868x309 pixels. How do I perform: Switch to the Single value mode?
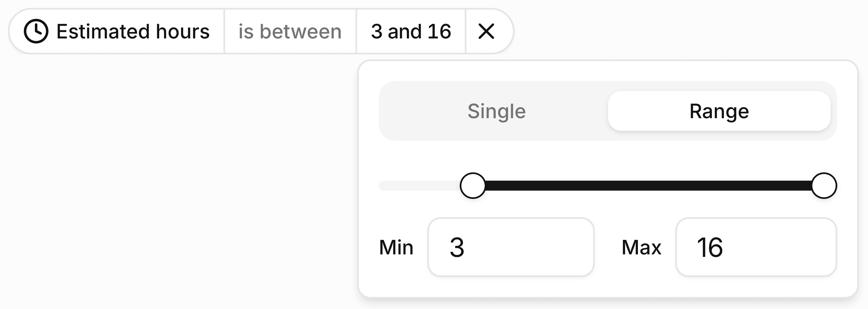click(496, 111)
